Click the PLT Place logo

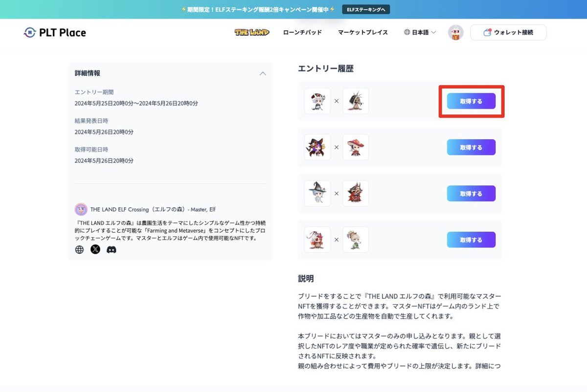pyautogui.click(x=55, y=33)
